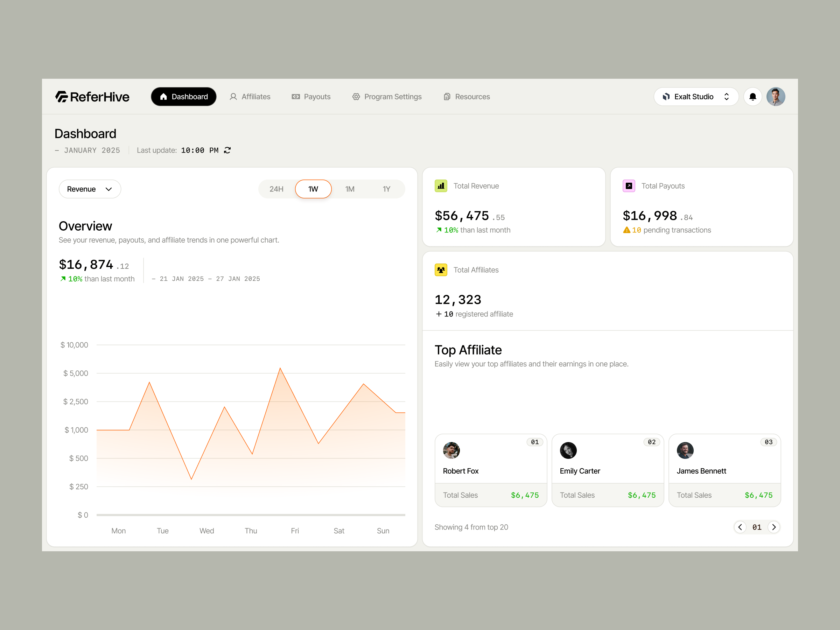The width and height of the screenshot is (840, 630).
Task: Click the JANUARY 2025 label
Action: click(x=92, y=150)
